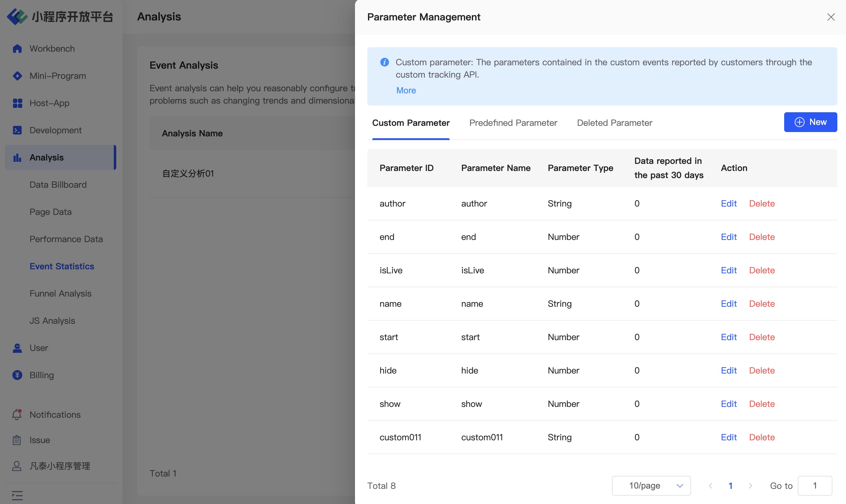Close the Parameter Management panel
This screenshot has height=504, width=846.
coord(831,17)
